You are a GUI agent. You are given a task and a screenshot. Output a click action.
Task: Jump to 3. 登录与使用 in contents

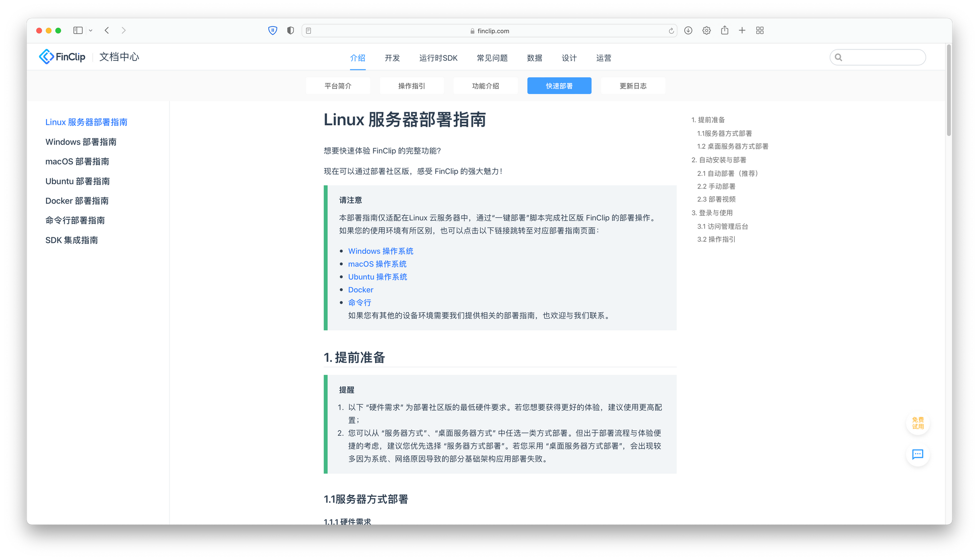[712, 212]
